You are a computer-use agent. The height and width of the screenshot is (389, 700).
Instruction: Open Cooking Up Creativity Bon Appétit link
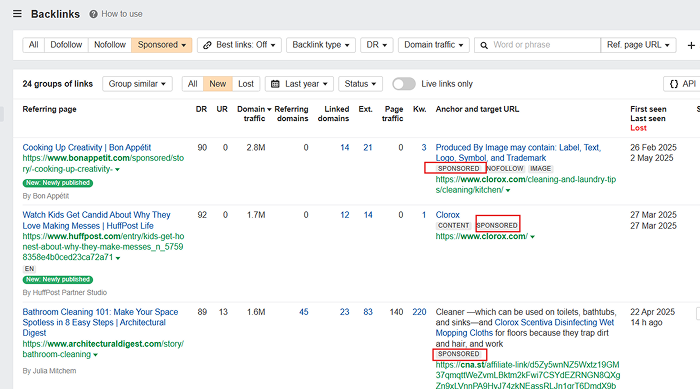click(x=87, y=147)
